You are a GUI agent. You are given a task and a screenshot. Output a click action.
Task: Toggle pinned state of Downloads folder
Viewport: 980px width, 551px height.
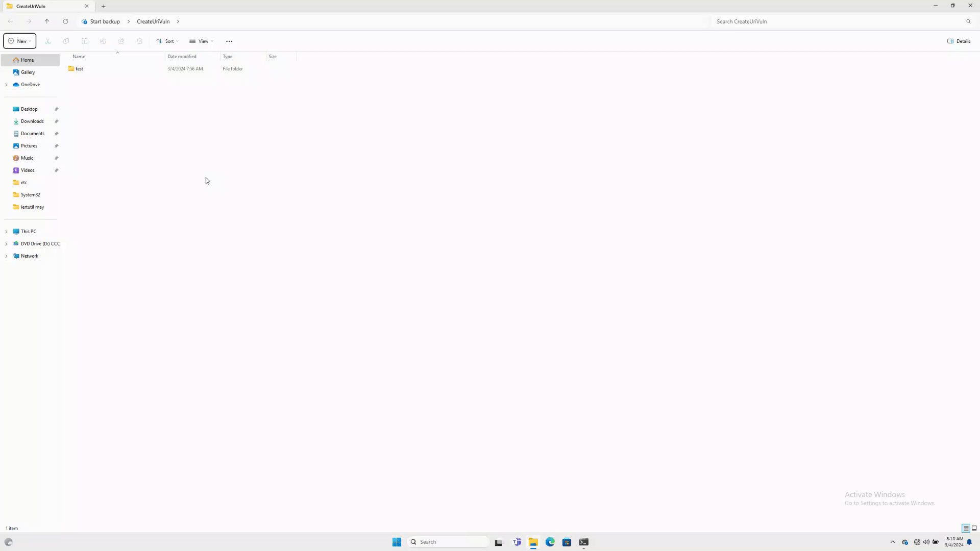click(57, 121)
